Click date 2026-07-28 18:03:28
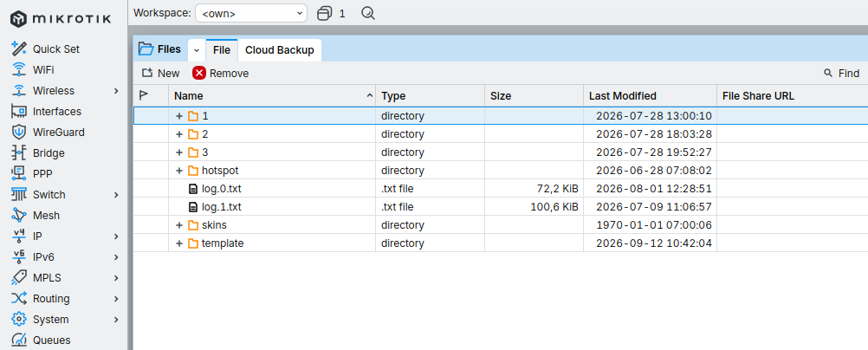The width and height of the screenshot is (868, 350). 654,134
